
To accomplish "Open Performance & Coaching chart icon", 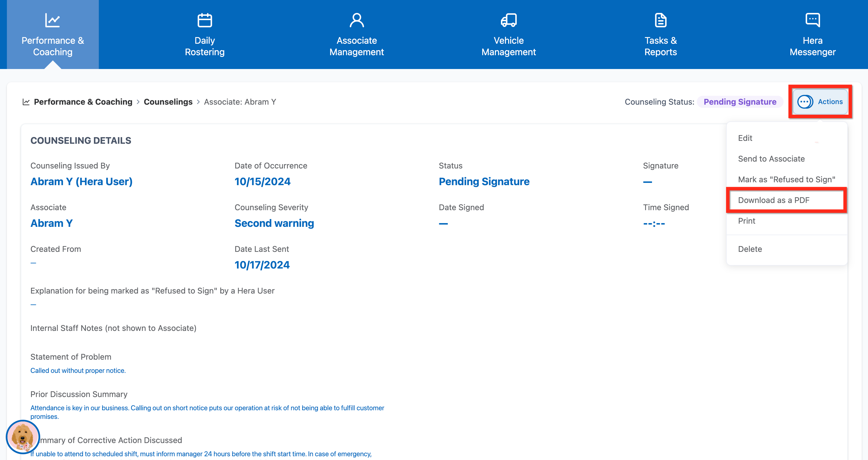I will (53, 21).
